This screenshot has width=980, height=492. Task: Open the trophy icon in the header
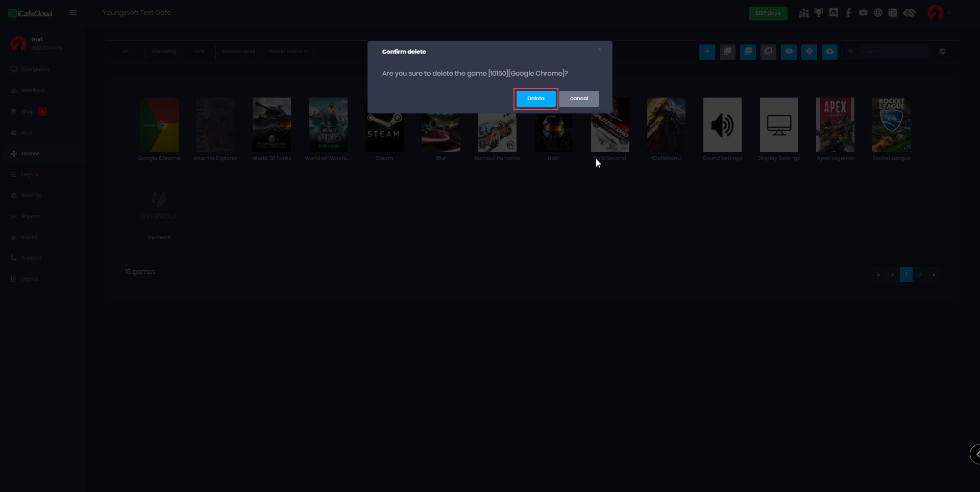[x=819, y=13]
